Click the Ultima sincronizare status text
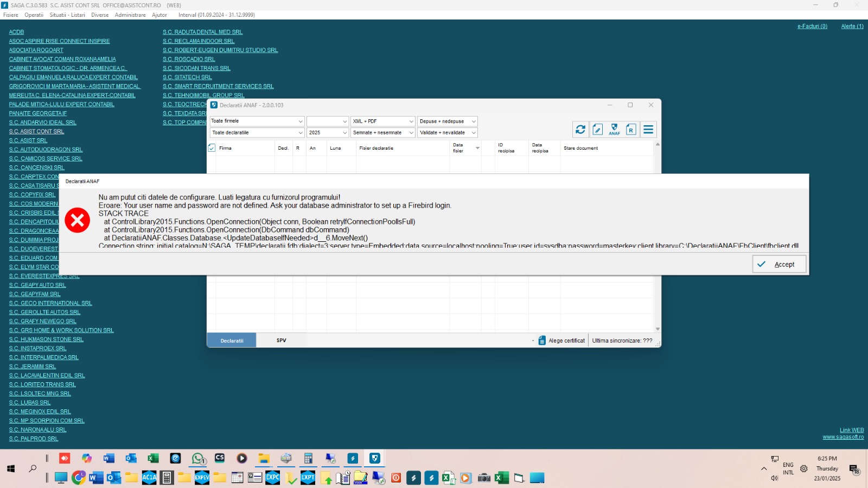 coord(622,341)
